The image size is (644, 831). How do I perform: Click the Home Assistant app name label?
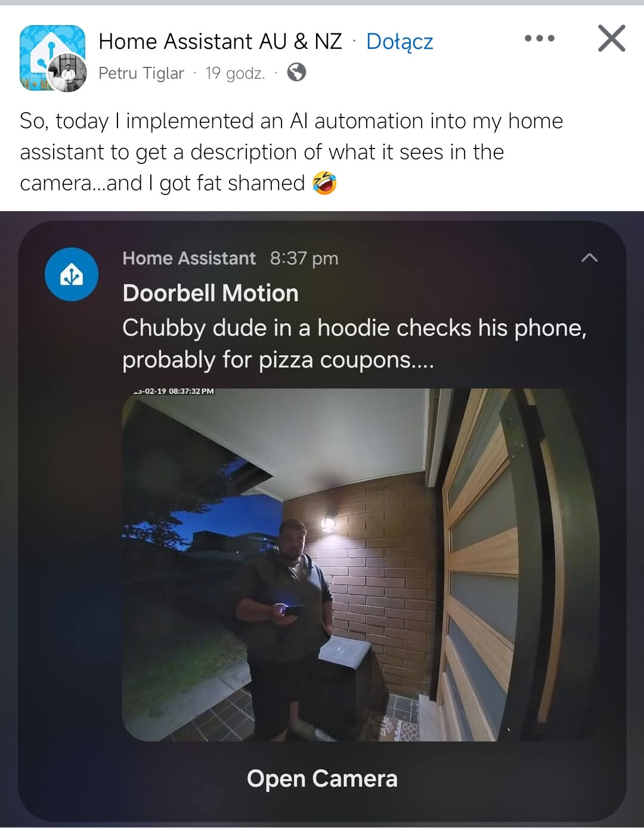click(189, 258)
